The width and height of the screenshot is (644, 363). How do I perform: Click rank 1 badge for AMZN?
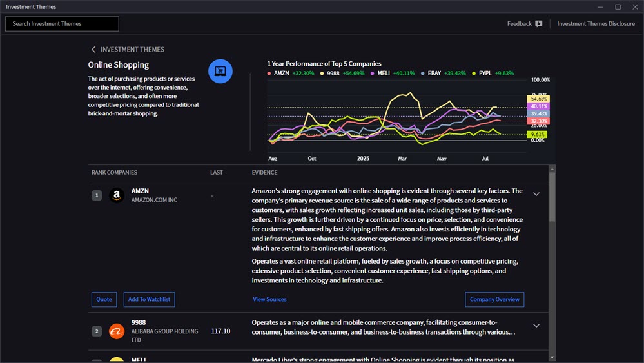[97, 195]
